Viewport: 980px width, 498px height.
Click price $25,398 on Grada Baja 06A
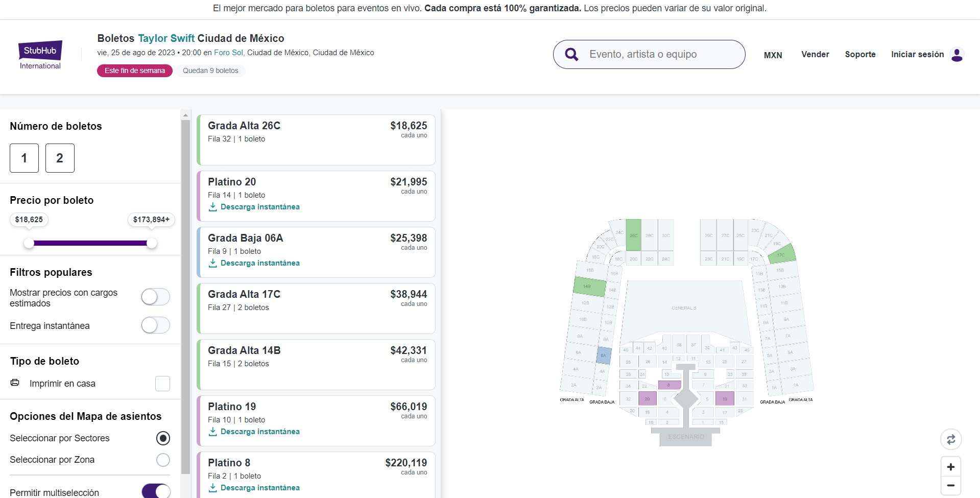click(409, 238)
